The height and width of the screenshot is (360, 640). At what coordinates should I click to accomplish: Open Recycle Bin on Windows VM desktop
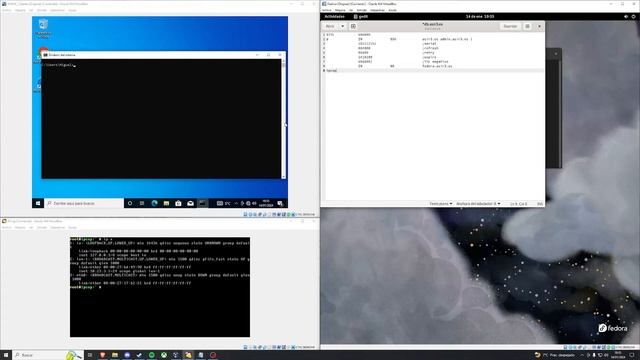43,28
